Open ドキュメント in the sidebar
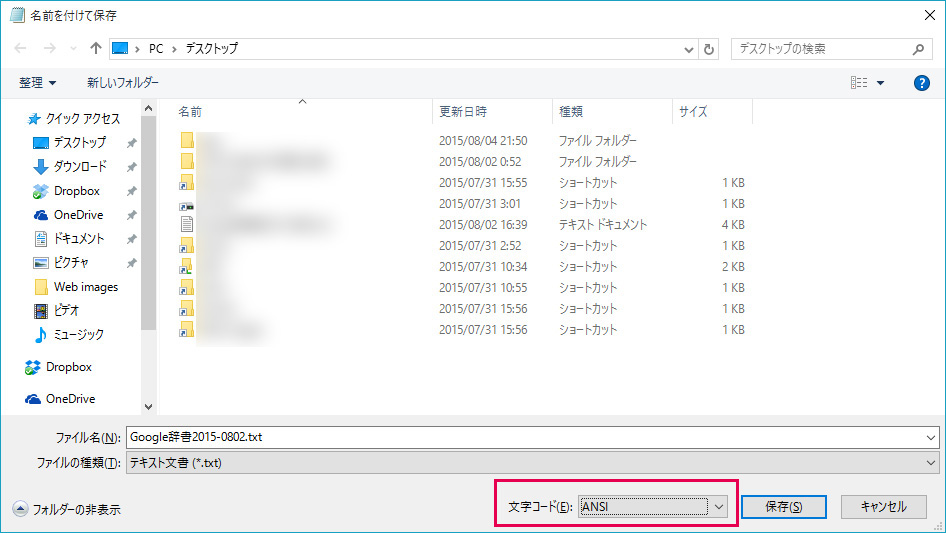This screenshot has height=533, width=946. 69,238
